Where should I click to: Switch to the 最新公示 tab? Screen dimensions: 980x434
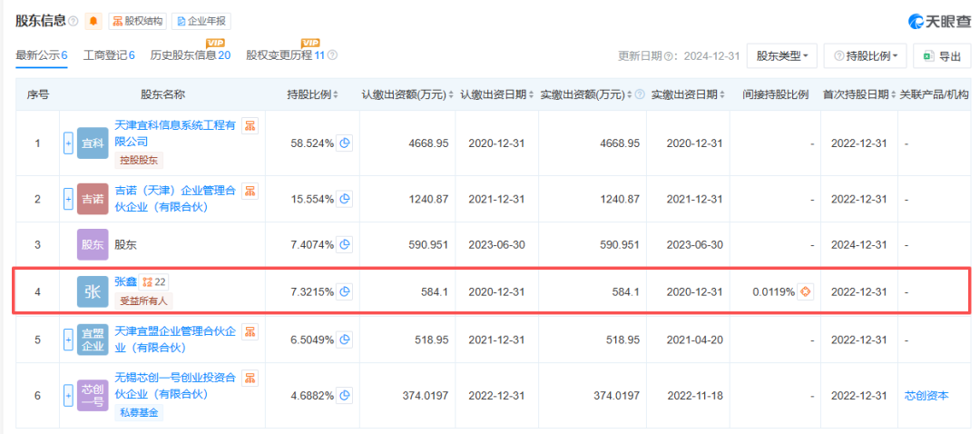pos(41,55)
